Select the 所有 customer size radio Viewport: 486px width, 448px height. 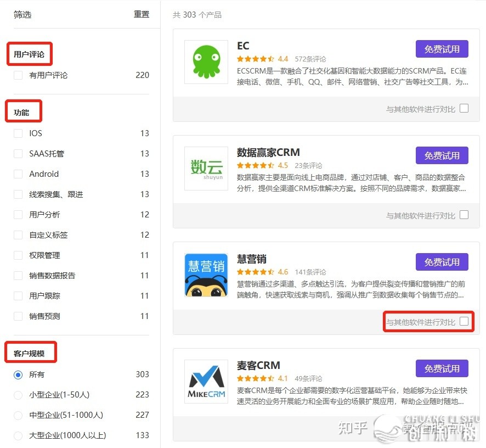[x=18, y=375]
